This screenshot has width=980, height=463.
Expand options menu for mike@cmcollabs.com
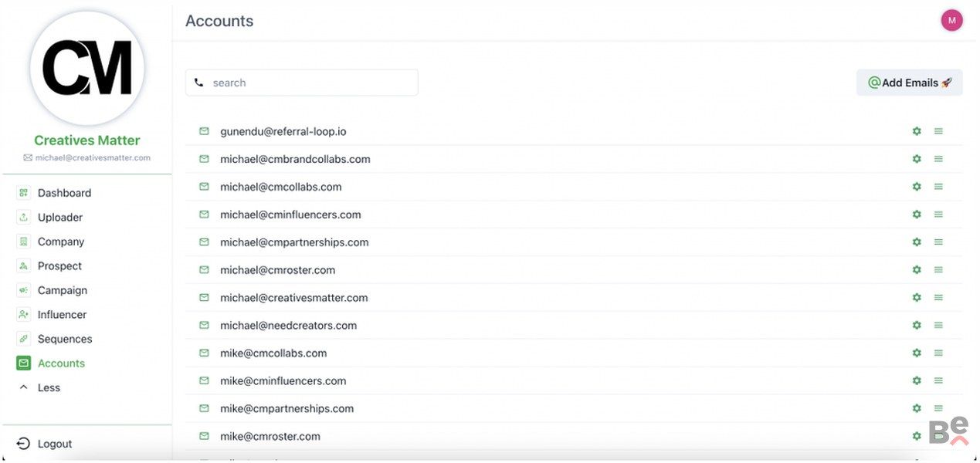(938, 353)
